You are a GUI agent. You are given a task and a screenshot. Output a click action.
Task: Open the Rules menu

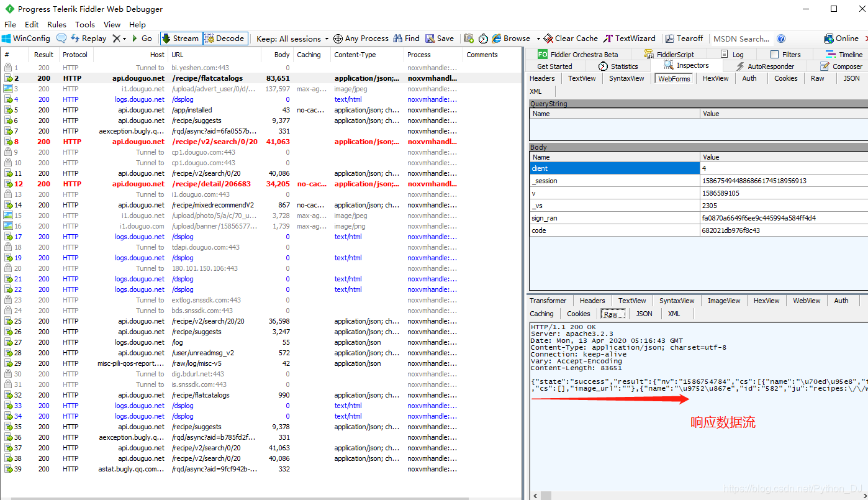tap(57, 25)
